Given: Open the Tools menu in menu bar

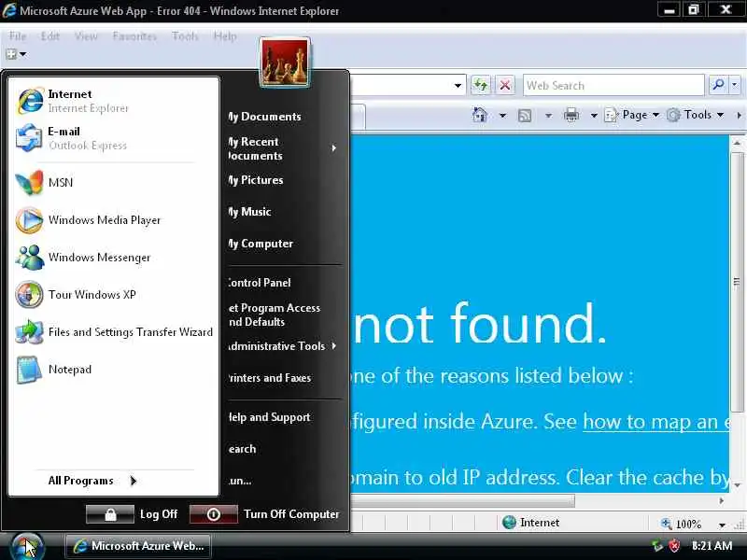Looking at the screenshot, I should click(x=185, y=36).
